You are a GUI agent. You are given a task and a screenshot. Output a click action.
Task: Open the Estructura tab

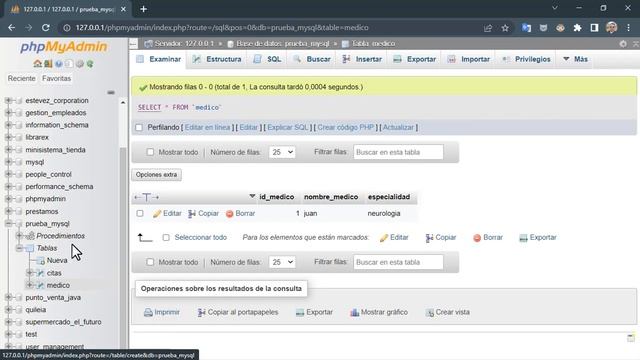point(217,59)
